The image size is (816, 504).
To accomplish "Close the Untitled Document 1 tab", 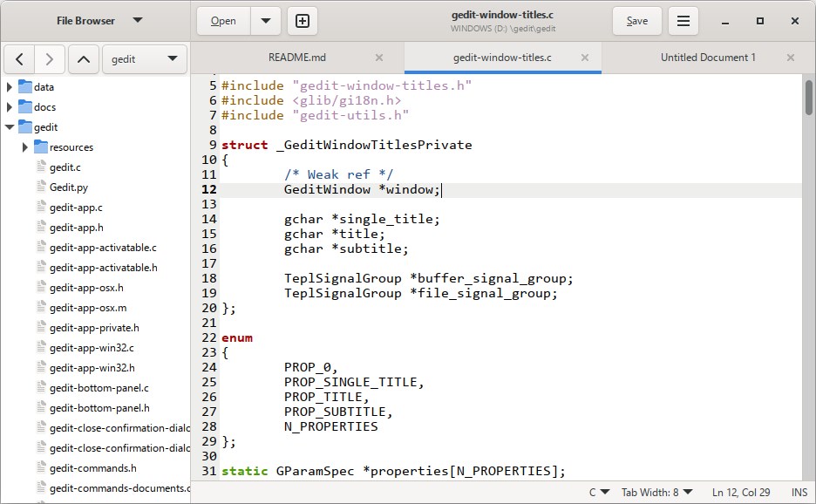I will coord(790,56).
